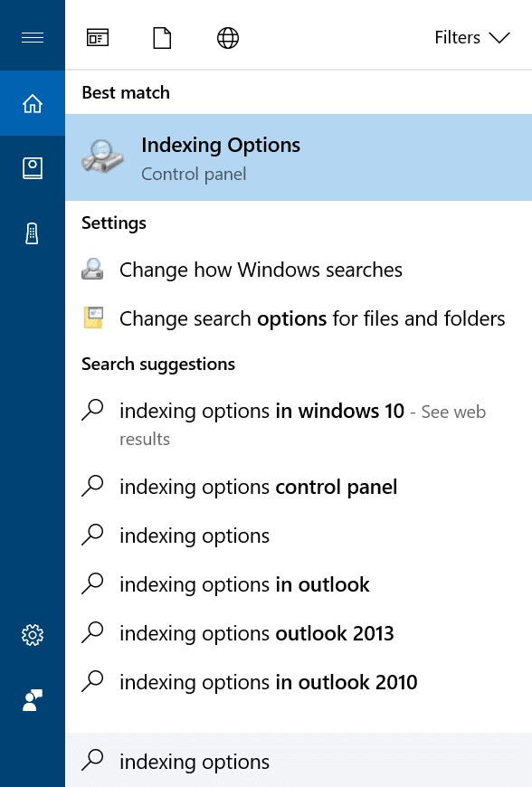Open the Filters dropdown
This screenshot has width=532, height=787.
pos(471,38)
